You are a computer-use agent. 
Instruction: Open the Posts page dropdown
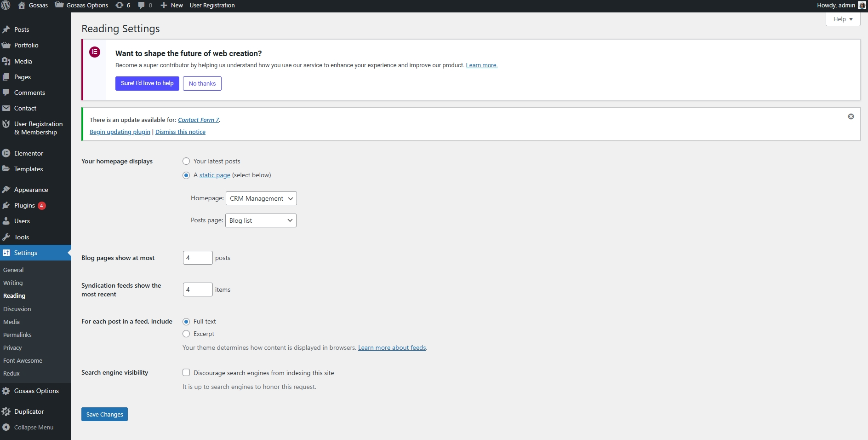coord(261,220)
